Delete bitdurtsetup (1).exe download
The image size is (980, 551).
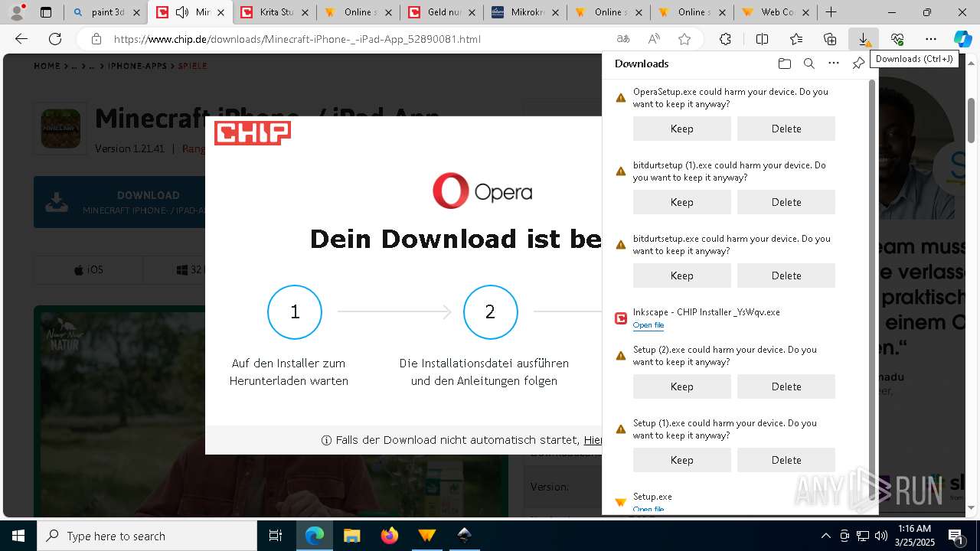click(x=786, y=202)
